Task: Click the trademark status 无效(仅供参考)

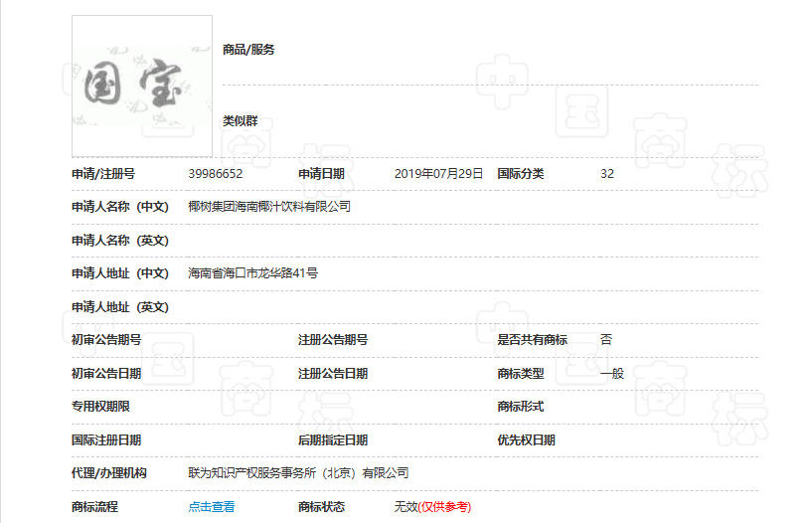Action: click(x=432, y=506)
